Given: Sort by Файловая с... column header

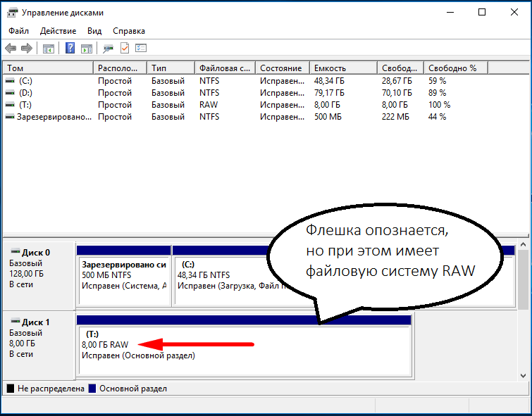Looking at the screenshot, I should (225, 68).
